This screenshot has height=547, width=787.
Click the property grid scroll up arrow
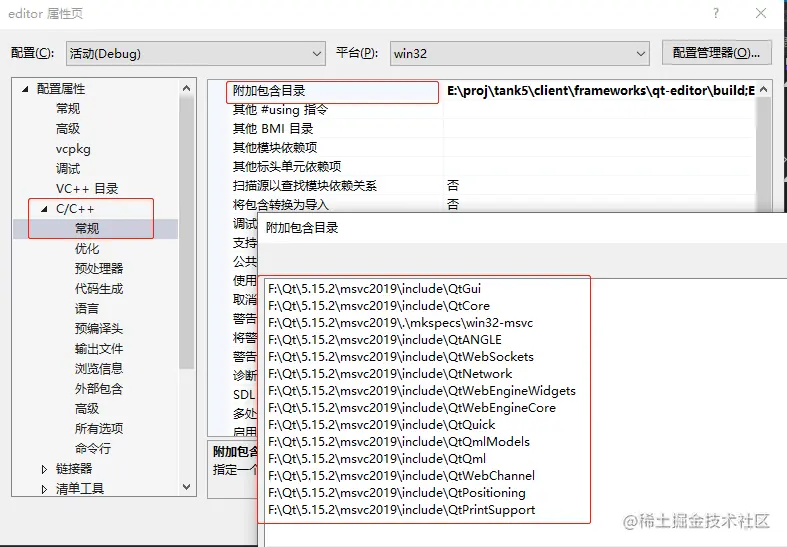[x=763, y=89]
